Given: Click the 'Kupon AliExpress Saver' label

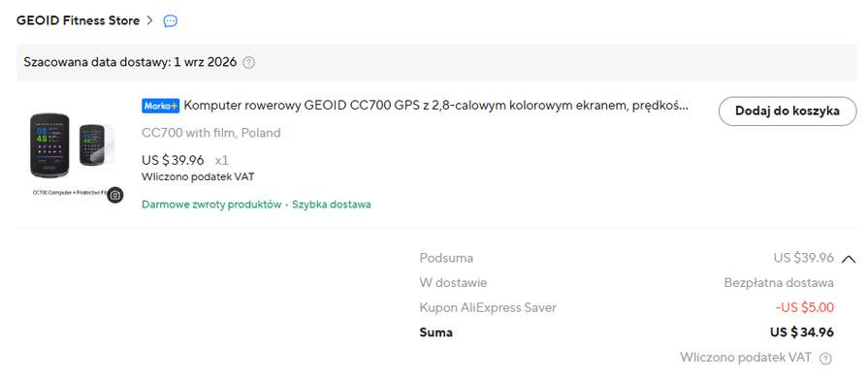Looking at the screenshot, I should click(x=488, y=307).
